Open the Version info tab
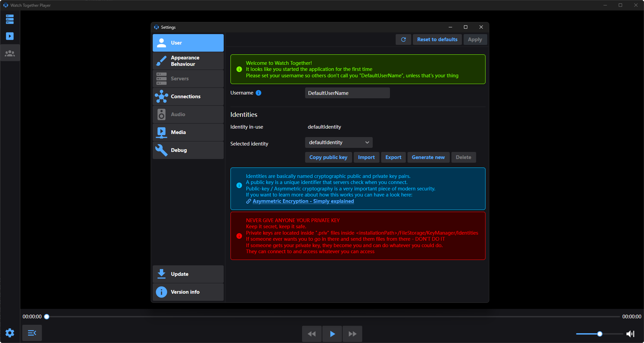Screen dimensions: 644x343 click(x=188, y=292)
